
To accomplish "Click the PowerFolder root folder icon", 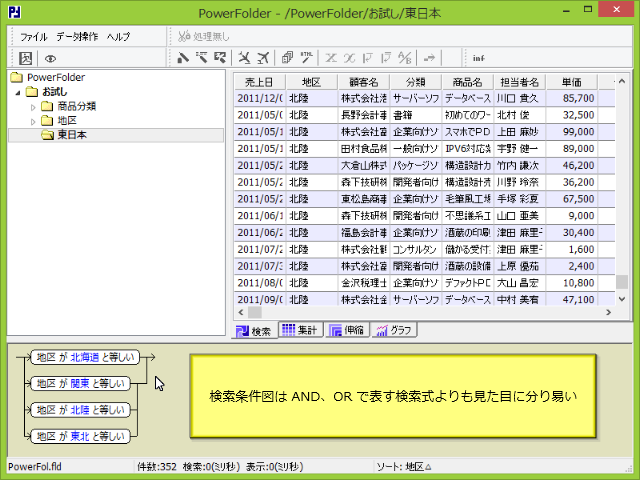I will pyautogui.click(x=17, y=77).
